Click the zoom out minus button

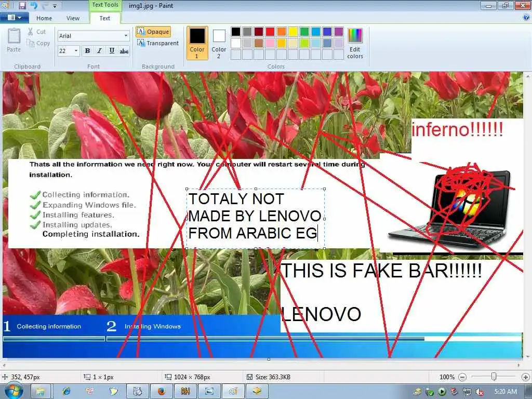462,377
